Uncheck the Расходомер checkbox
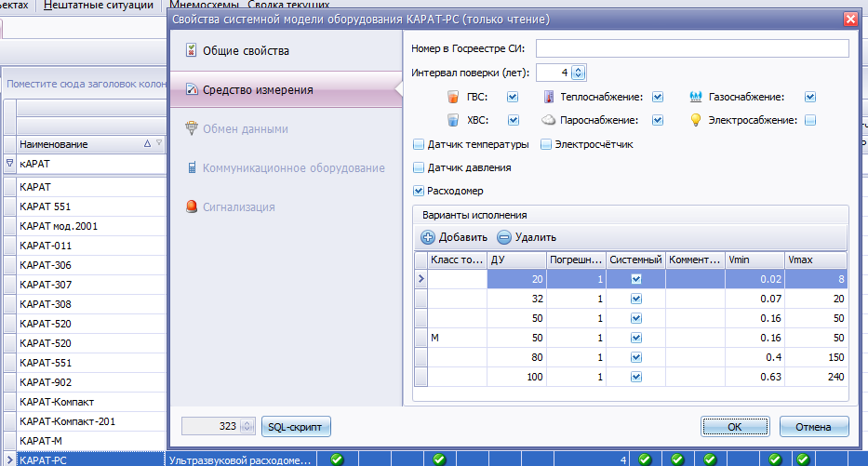Viewport: 868px width, 466px height. 419,191
